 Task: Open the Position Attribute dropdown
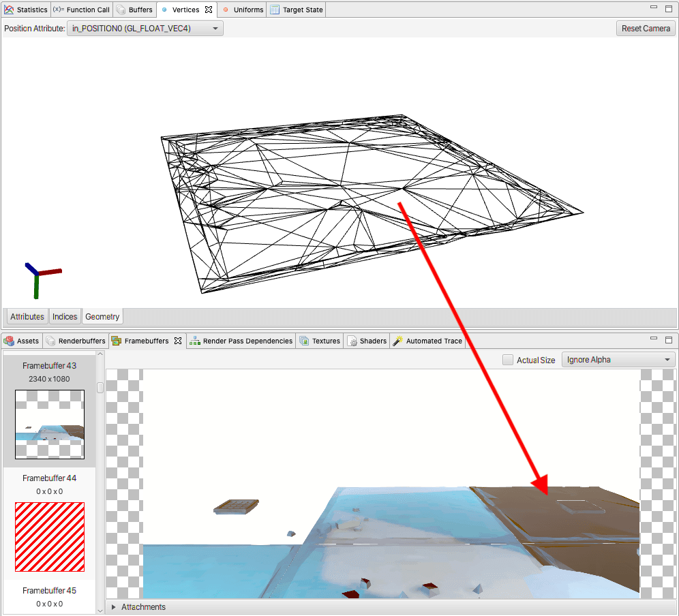click(145, 29)
